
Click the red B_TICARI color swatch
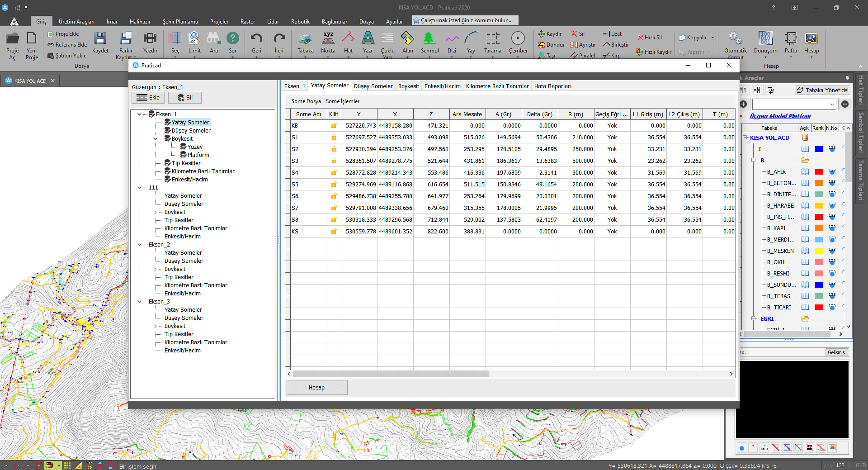coord(818,308)
